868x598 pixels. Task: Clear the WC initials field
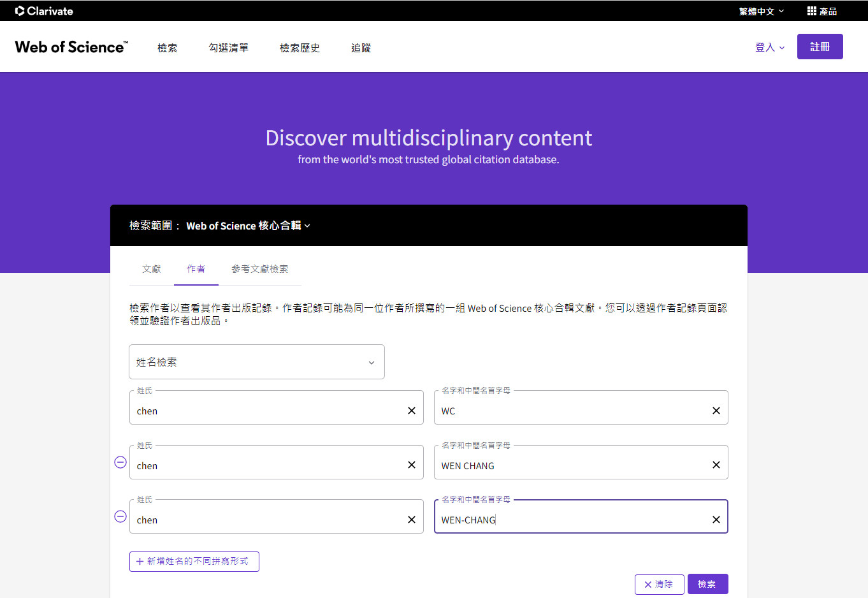pos(716,411)
